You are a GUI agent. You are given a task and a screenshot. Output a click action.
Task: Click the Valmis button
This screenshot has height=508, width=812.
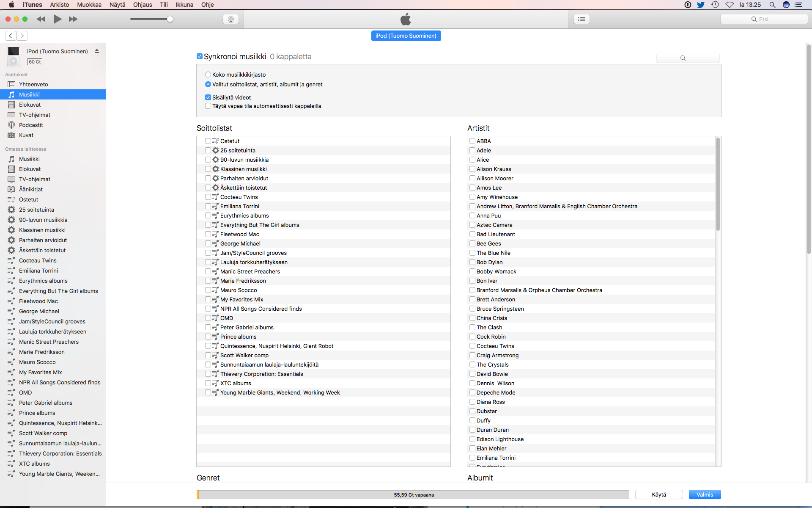tap(705, 494)
